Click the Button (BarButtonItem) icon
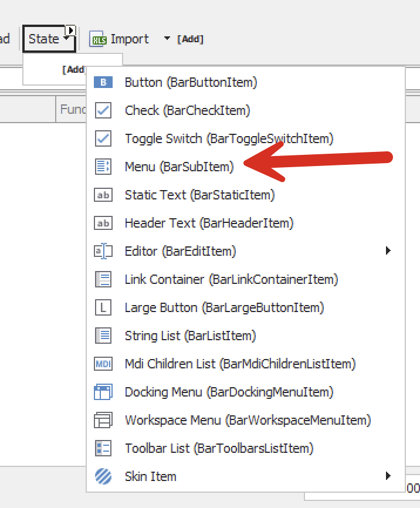This screenshot has width=420, height=508. pos(103,83)
